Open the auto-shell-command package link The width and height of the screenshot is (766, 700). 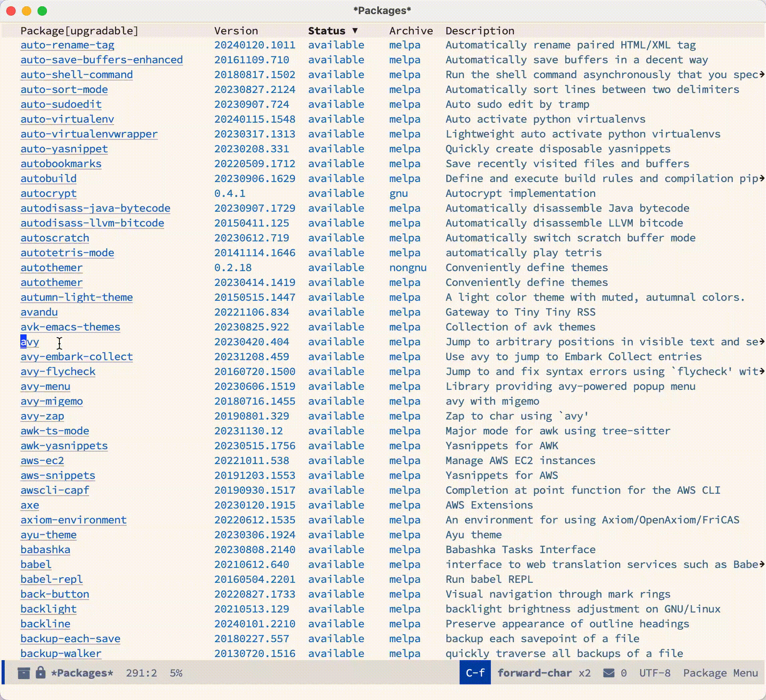coord(77,75)
